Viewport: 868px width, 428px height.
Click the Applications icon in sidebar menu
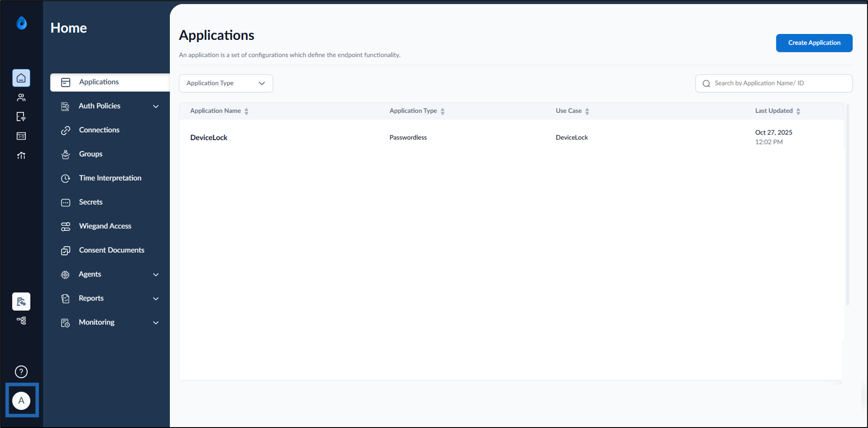65,82
